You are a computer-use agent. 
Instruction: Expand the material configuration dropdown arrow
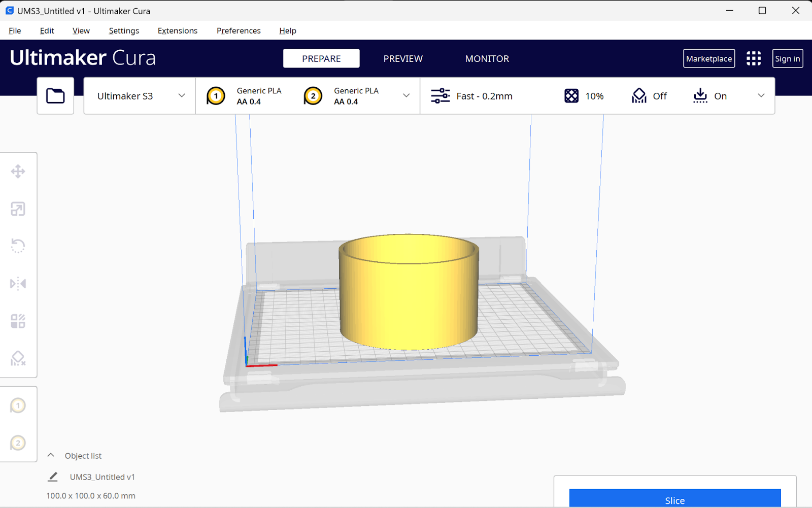[406, 95]
